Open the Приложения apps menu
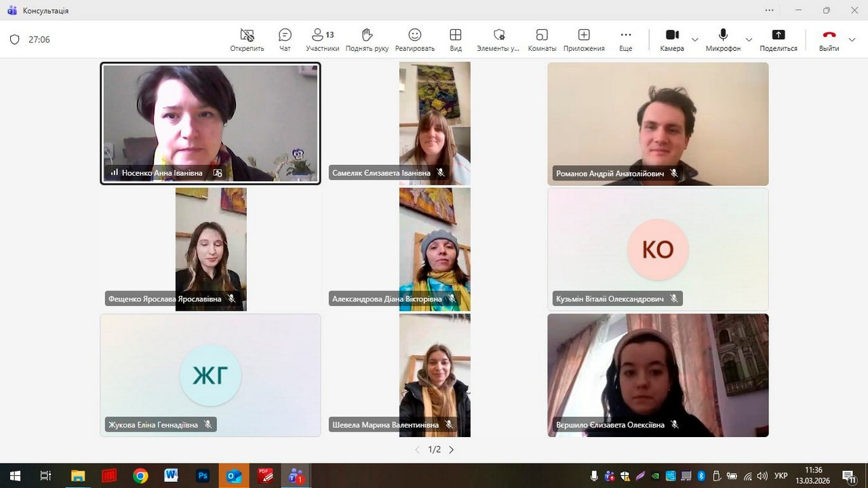This screenshot has height=488, width=868. (x=584, y=39)
